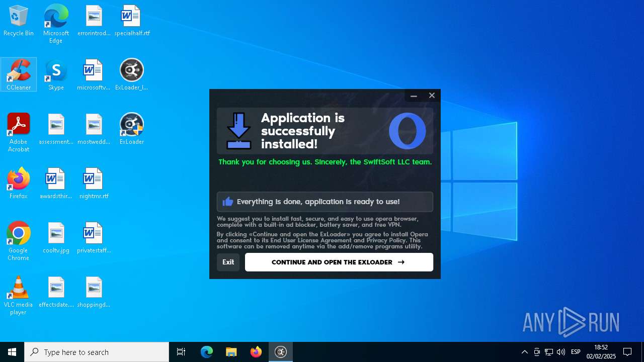Open Firefox from taskbar
The height and width of the screenshot is (362, 644).
pyautogui.click(x=256, y=352)
